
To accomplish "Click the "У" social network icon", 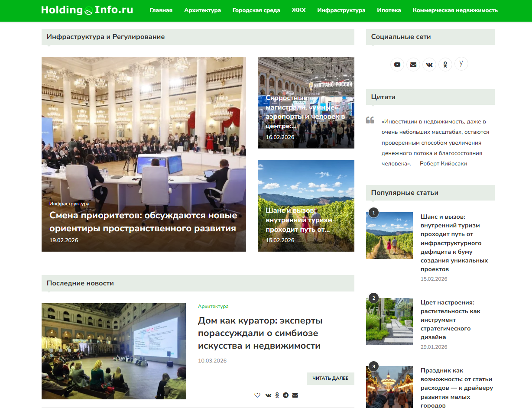I will (x=461, y=64).
